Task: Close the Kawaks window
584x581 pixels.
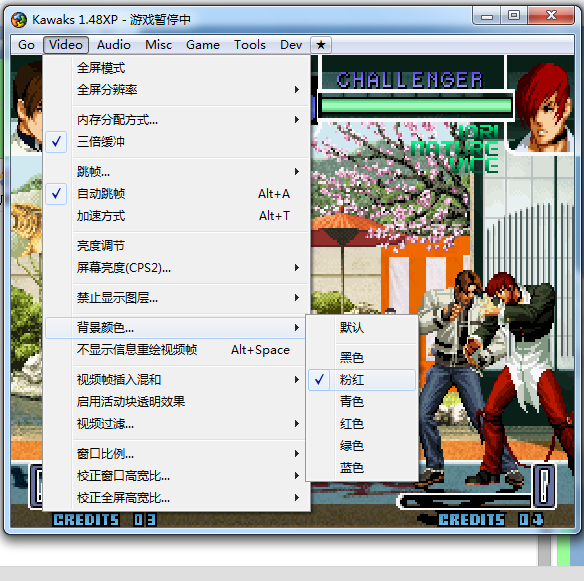Action: pyautogui.click(x=551, y=16)
